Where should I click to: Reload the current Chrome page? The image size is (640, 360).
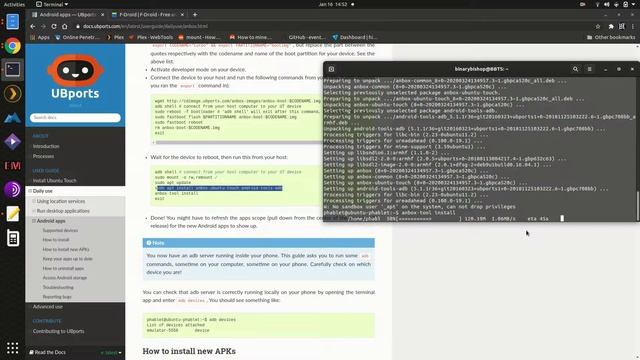[x=54, y=26]
